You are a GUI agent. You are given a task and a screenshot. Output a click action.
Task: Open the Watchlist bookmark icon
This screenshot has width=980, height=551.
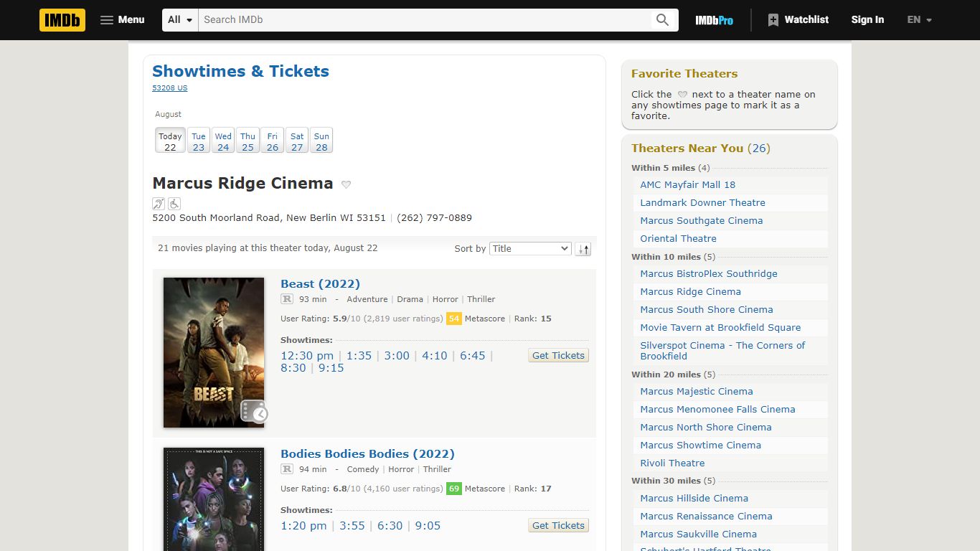(x=773, y=20)
